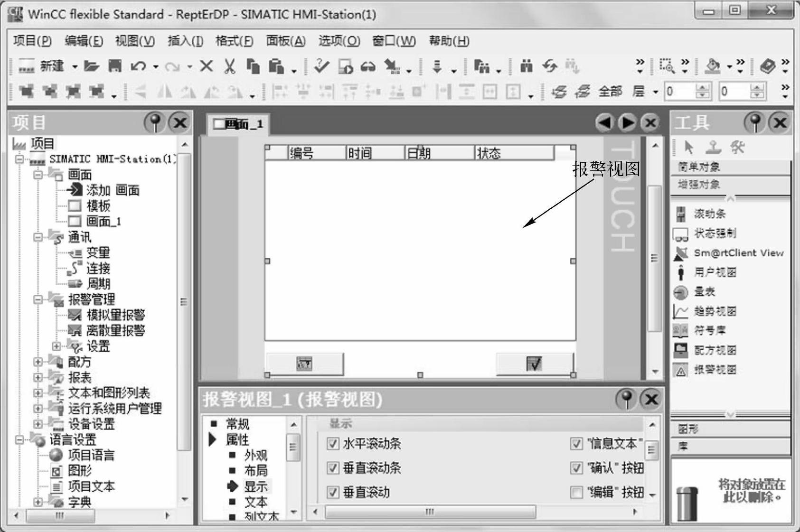Select the 报警视图 alarm view tool
Image resolution: width=800 pixels, height=532 pixels.
click(x=706, y=370)
